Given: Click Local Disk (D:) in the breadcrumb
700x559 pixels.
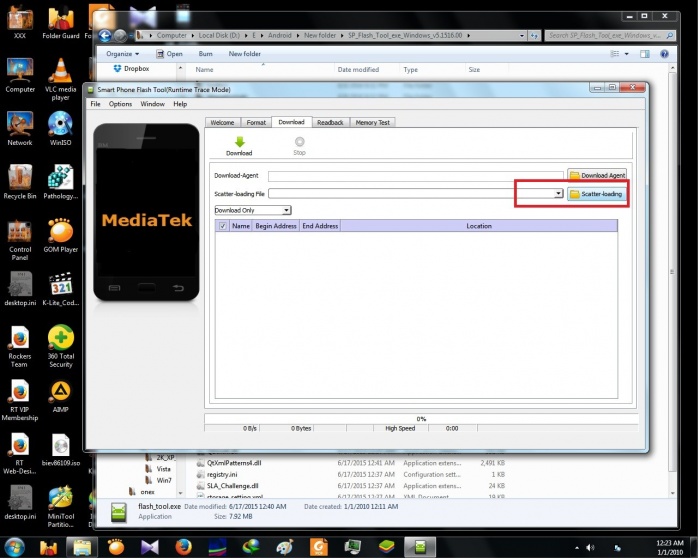Looking at the screenshot, I should (219, 35).
